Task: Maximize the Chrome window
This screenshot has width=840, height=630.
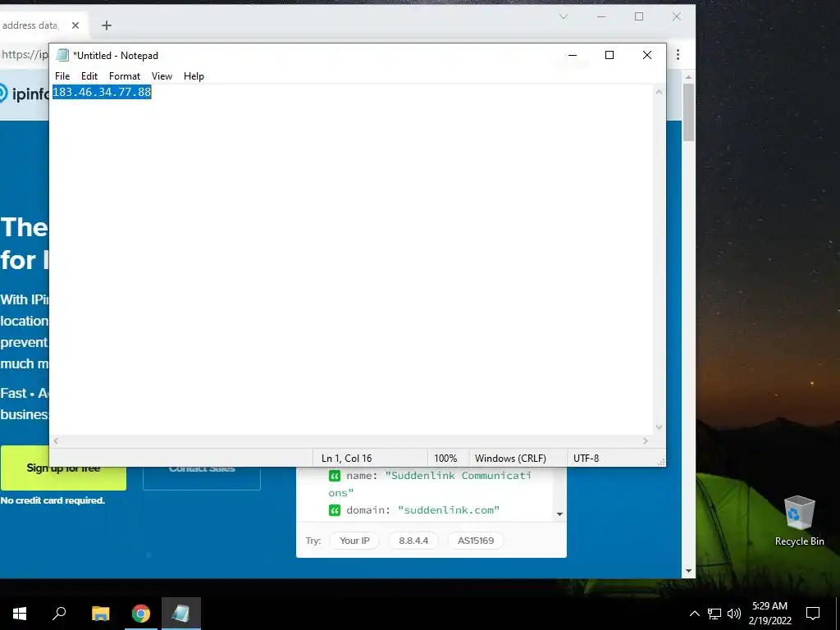Action: tap(639, 16)
